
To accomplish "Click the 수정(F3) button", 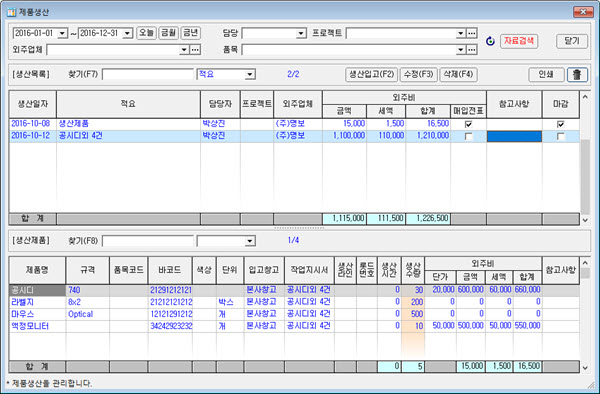I will [x=418, y=74].
